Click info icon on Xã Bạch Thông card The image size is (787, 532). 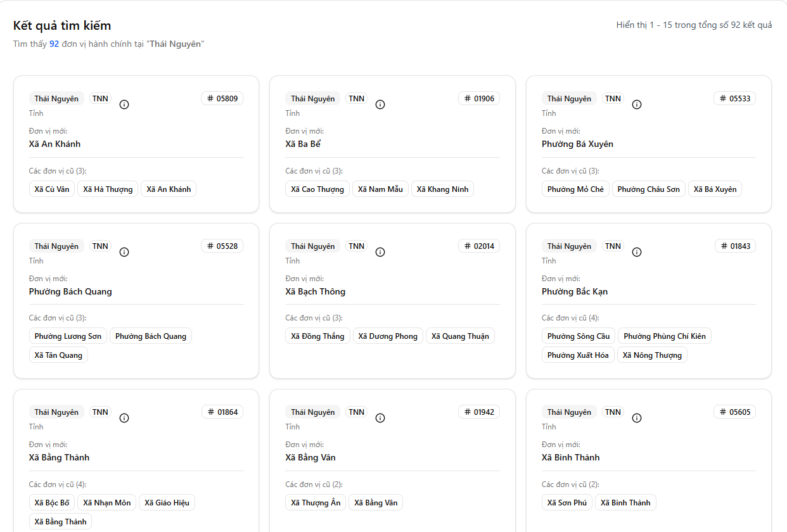pos(380,252)
